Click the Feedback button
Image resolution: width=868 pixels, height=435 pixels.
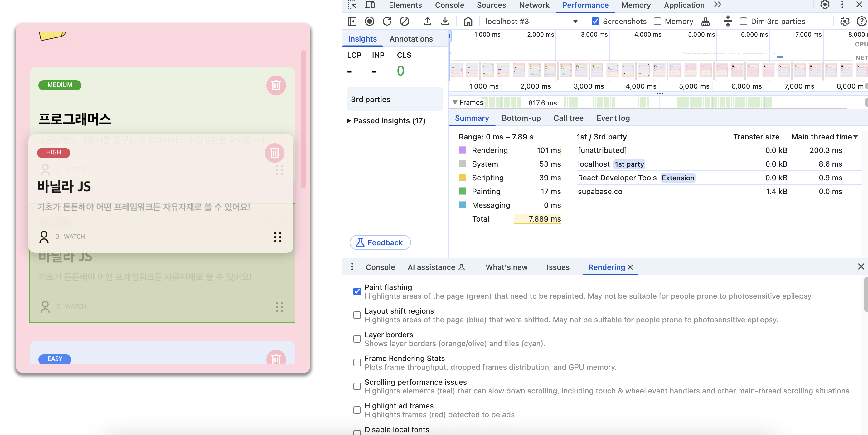(x=380, y=242)
